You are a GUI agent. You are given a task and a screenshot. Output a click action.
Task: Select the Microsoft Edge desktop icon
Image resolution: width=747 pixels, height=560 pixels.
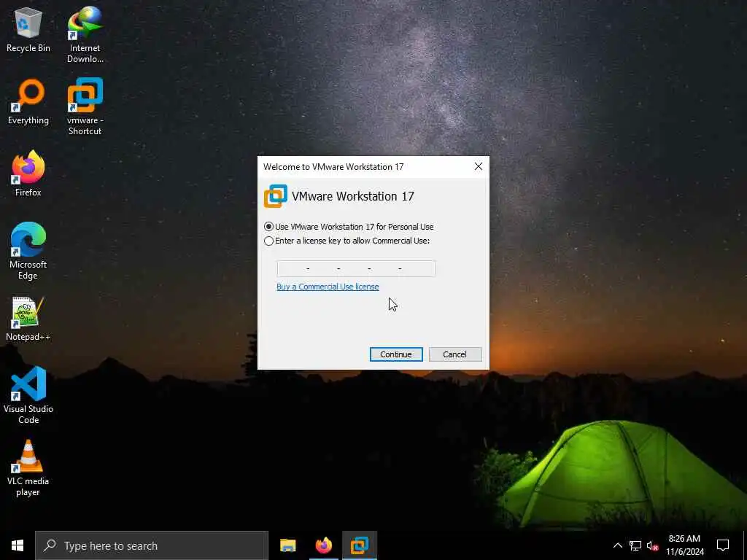click(x=28, y=251)
